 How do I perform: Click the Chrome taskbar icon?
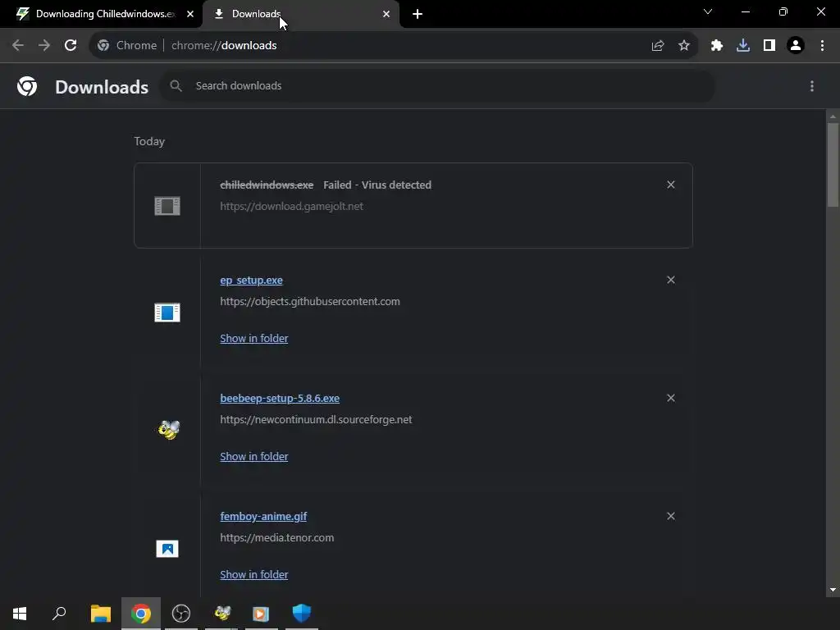(141, 614)
